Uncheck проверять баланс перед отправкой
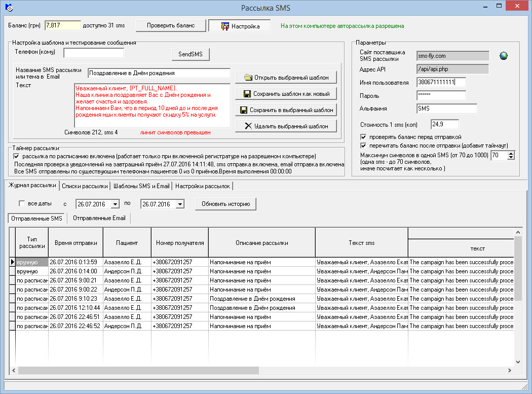The width and height of the screenshot is (532, 394). pyautogui.click(x=363, y=137)
